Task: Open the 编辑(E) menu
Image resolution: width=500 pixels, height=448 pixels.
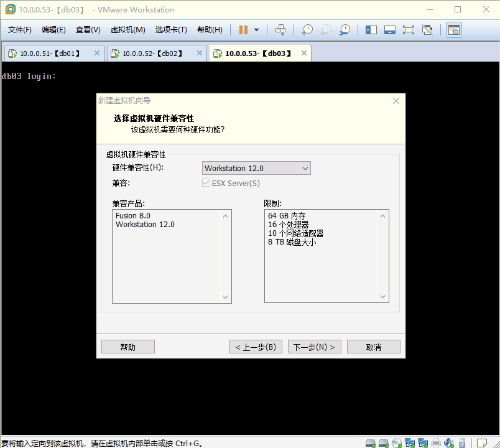Action: pos(53,30)
